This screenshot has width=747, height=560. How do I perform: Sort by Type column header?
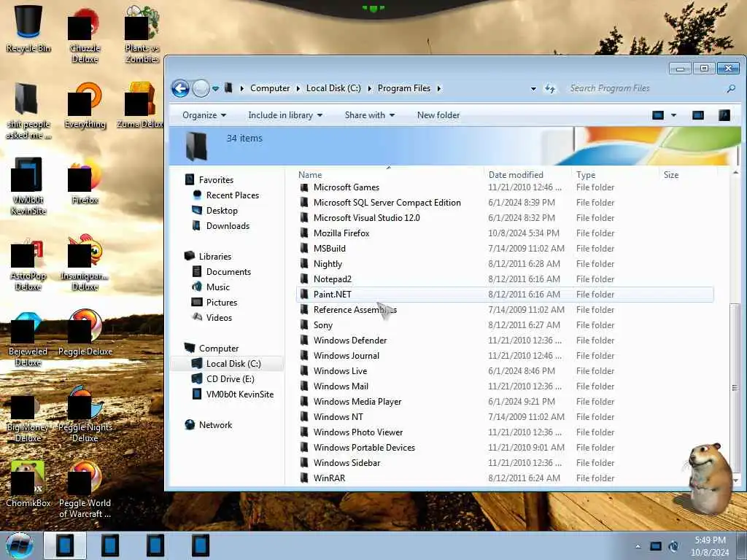[614, 175]
